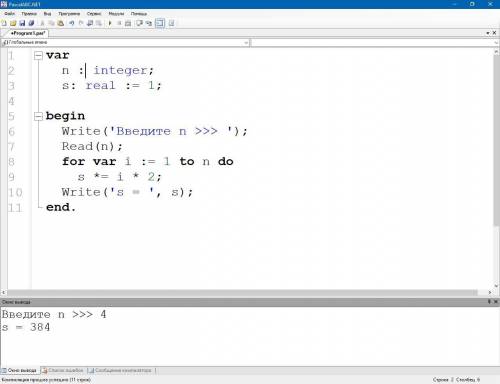Click the horizontal scrollbar under the editor

point(243,293)
